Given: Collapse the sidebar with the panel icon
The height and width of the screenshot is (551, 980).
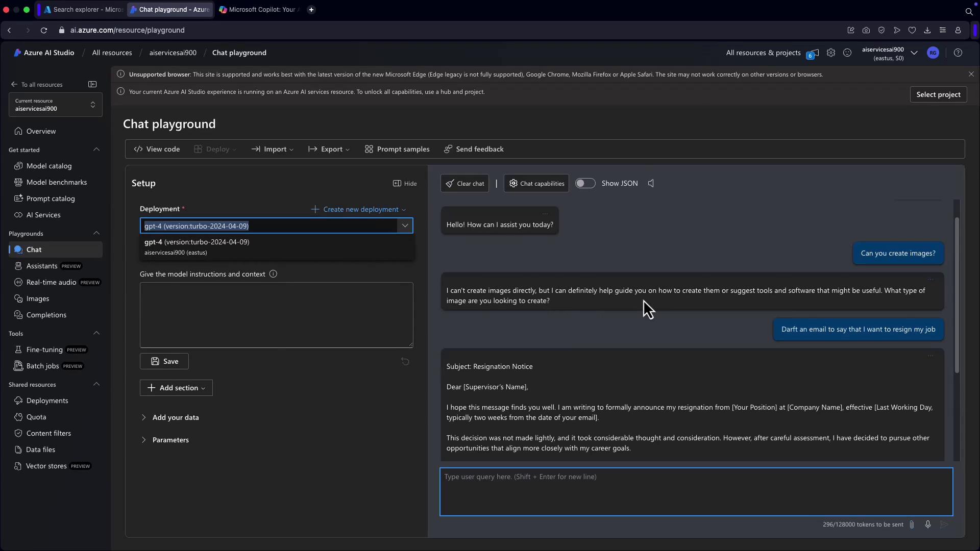Looking at the screenshot, I should point(92,84).
